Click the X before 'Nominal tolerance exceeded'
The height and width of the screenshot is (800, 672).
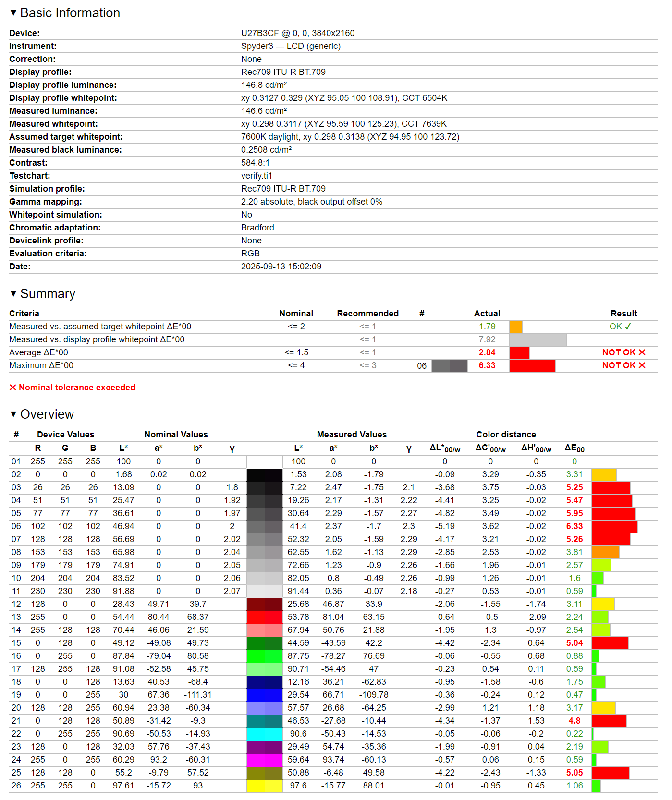pyautogui.click(x=13, y=388)
